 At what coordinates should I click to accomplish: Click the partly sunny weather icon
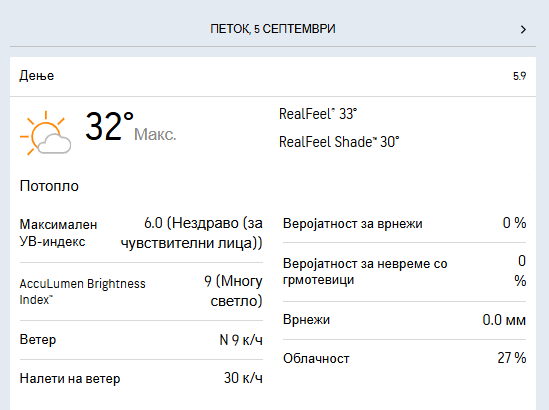(46, 133)
